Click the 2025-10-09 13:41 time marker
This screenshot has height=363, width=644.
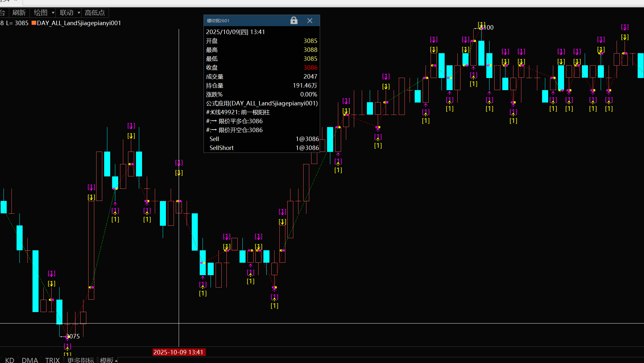[178, 352]
